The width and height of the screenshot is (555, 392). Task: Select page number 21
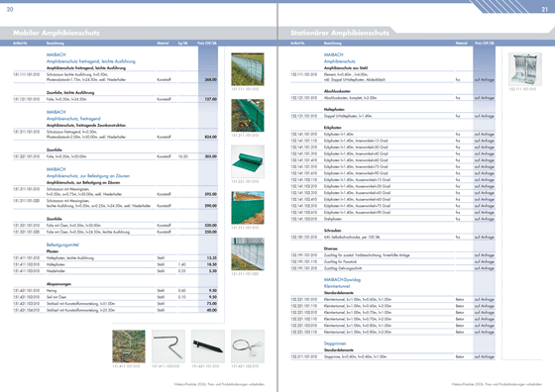point(545,9)
